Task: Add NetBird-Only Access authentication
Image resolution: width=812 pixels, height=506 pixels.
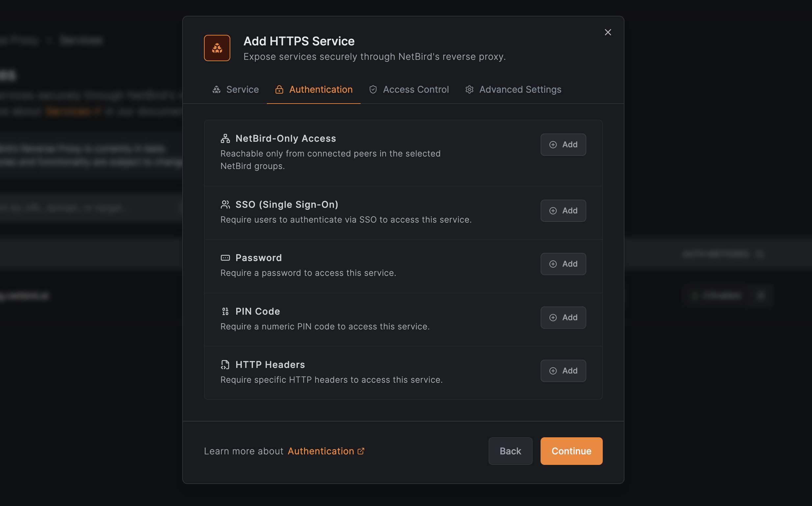Action: (x=563, y=145)
